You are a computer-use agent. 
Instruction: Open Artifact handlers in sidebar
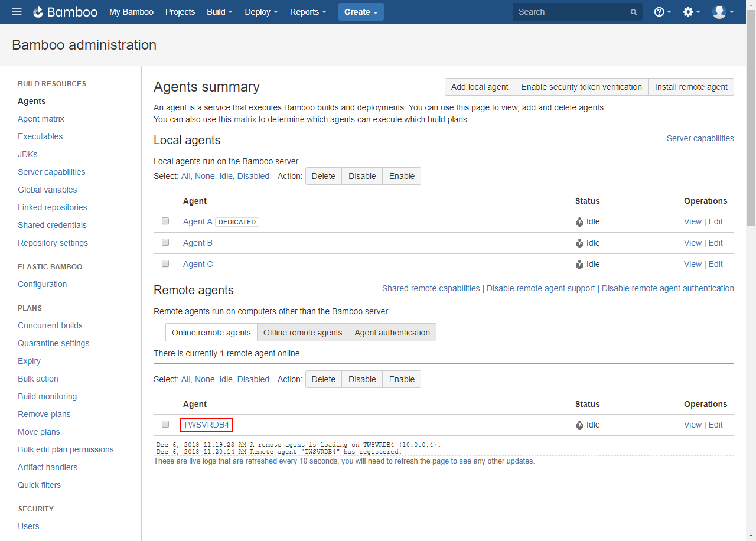click(48, 467)
